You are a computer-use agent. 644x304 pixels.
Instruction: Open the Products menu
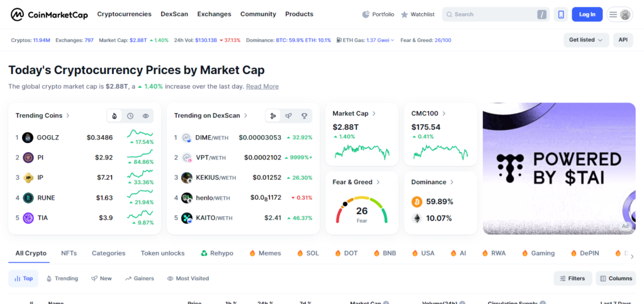click(299, 14)
